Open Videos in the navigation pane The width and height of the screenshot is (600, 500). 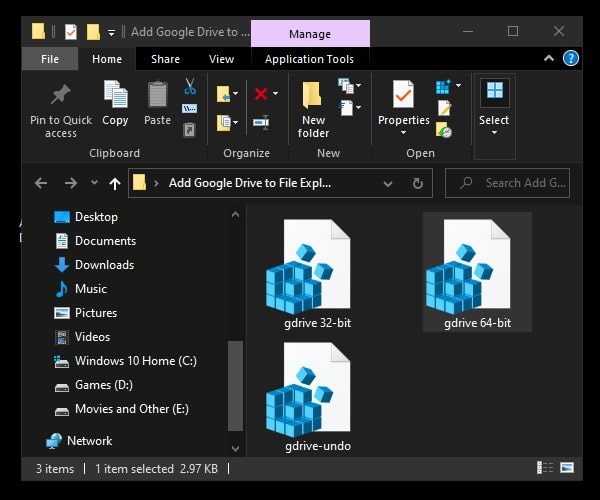point(82,337)
